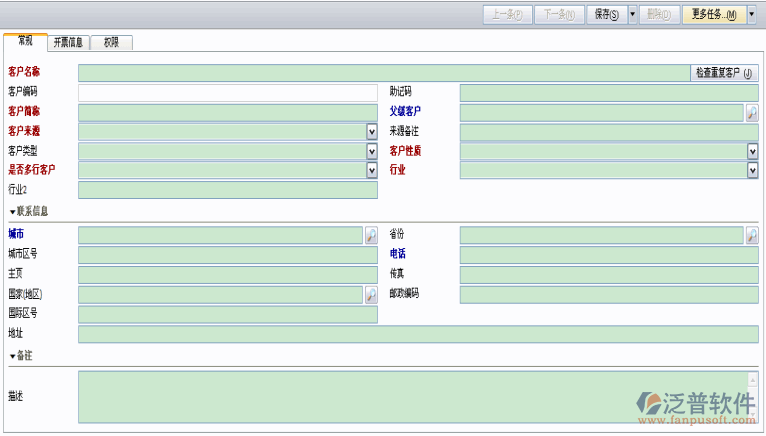The height and width of the screenshot is (436, 766).
Task: Click into the 客户编码 input field
Action: pos(227,92)
